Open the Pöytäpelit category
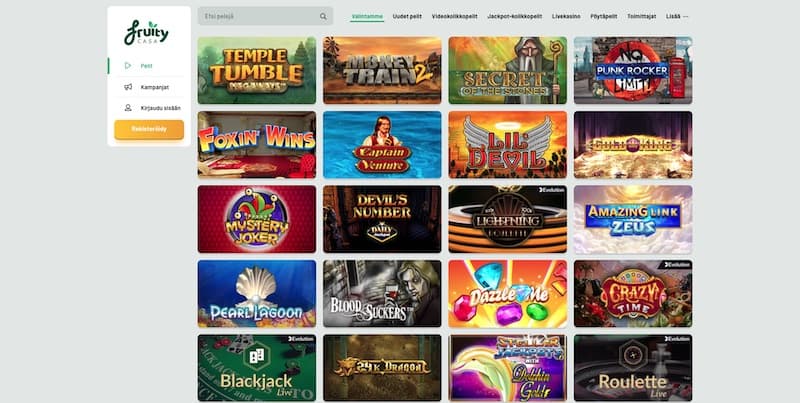 (604, 16)
